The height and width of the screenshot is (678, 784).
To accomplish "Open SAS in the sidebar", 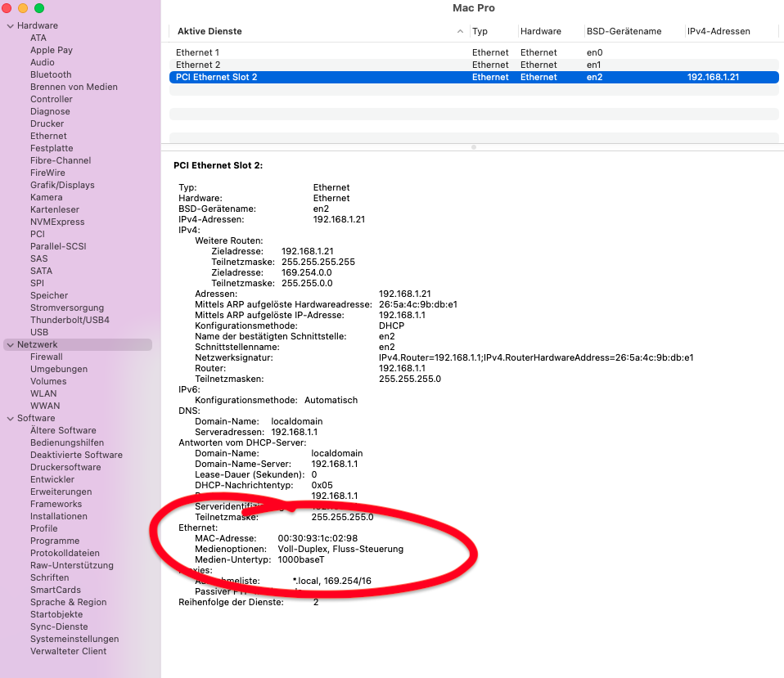I will 39,258.
